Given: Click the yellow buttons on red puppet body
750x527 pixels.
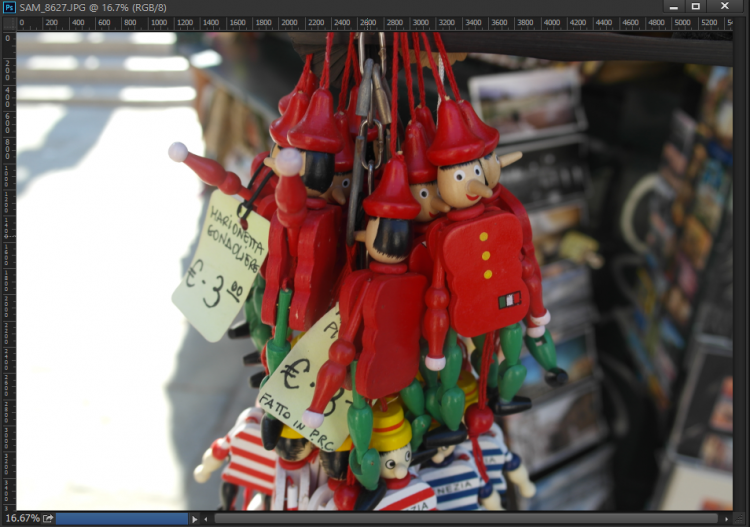Looking at the screenshot, I should pyautogui.click(x=487, y=257).
